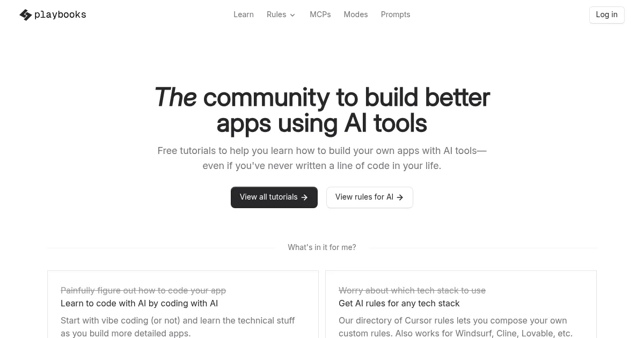The width and height of the screenshot is (644, 338).
Task: Open the Learn page from navigation
Action: (244, 14)
